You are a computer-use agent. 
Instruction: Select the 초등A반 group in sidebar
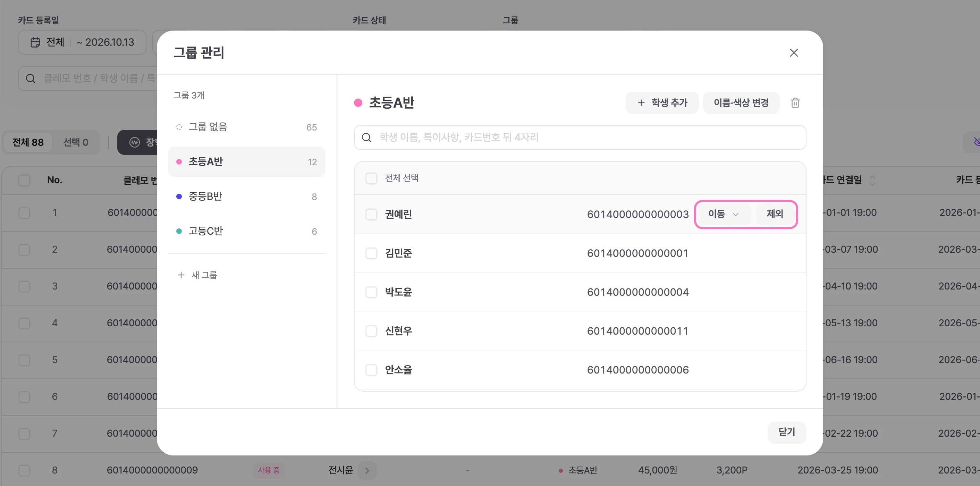point(246,162)
